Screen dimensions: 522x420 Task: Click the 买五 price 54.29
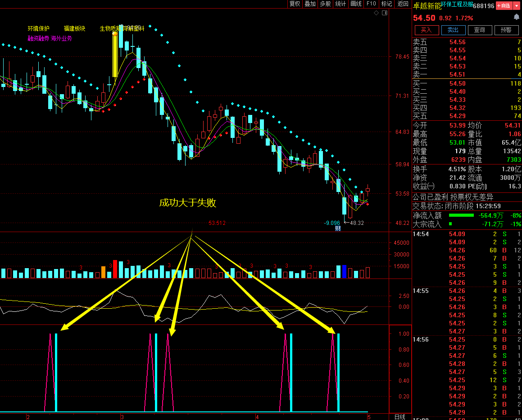[x=458, y=116]
